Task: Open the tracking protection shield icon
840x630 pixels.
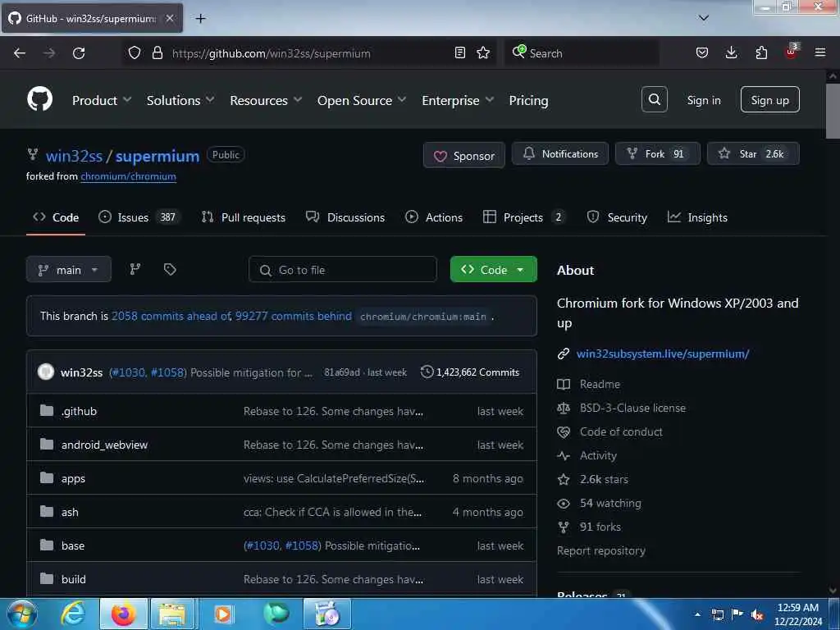Action: 134,52
